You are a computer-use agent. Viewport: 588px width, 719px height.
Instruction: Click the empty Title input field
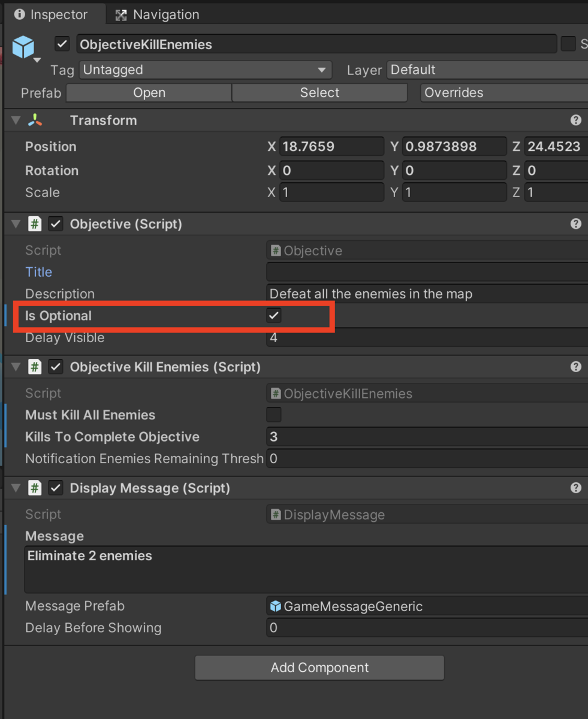[x=427, y=272]
